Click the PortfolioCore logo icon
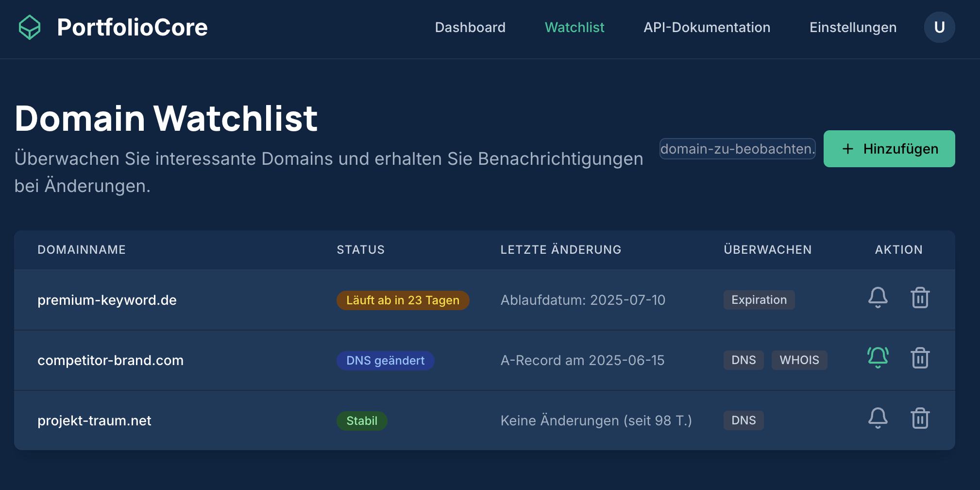980x490 pixels. pos(29,27)
